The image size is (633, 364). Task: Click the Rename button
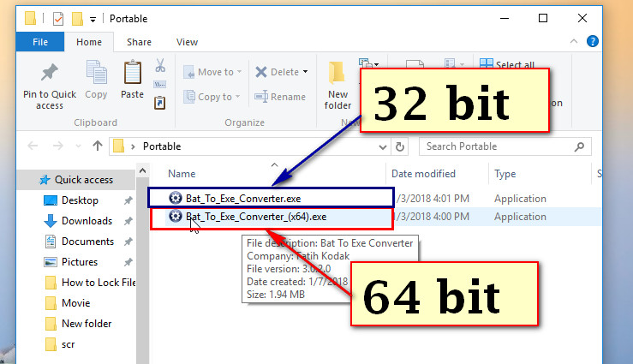pos(280,97)
